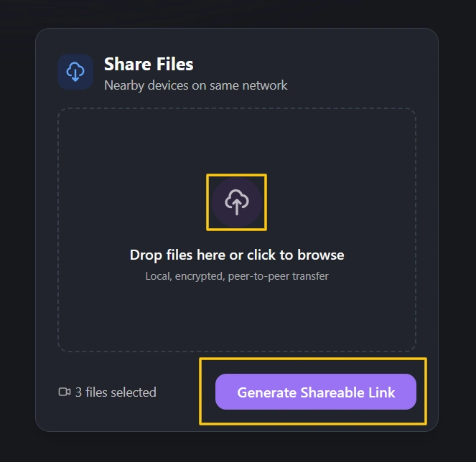Click the purple Generate Shareable Link button

click(316, 392)
